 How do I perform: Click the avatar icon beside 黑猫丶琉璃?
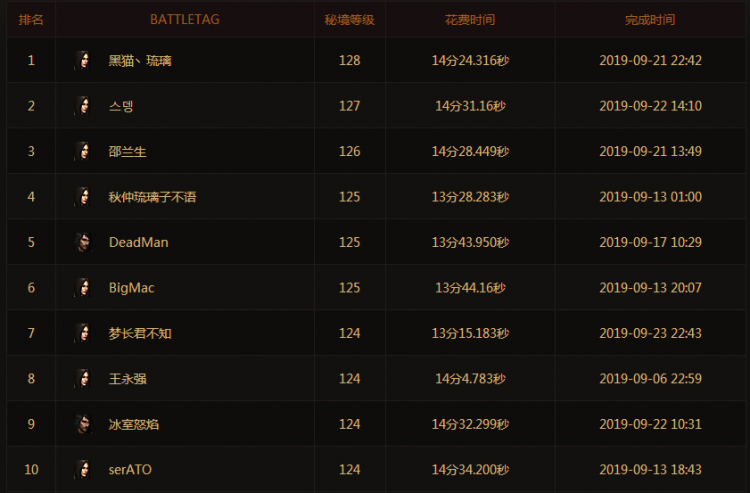(x=82, y=60)
